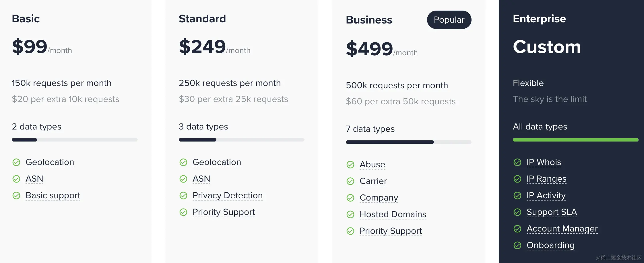This screenshot has height=263, width=644.
Task: Open the Geolocation link in Basic plan
Action: [50, 162]
